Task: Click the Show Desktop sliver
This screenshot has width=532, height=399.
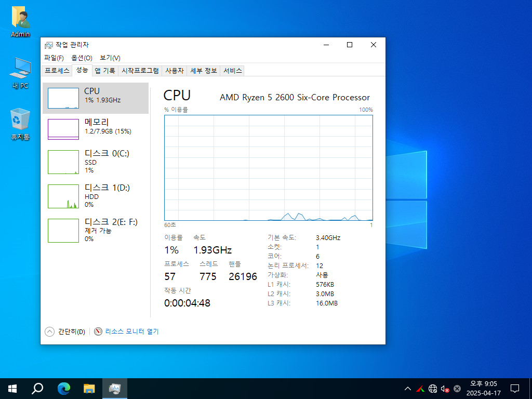Action: [x=530, y=389]
